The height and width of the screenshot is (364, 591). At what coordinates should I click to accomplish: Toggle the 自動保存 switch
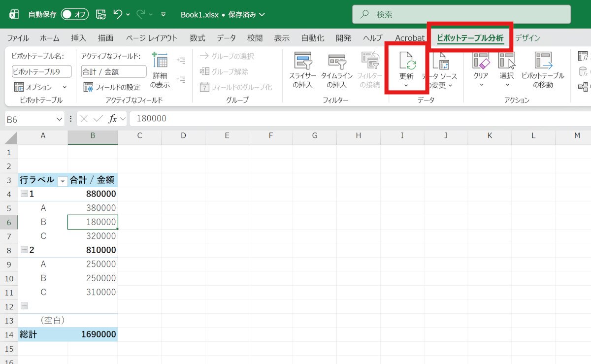74,14
